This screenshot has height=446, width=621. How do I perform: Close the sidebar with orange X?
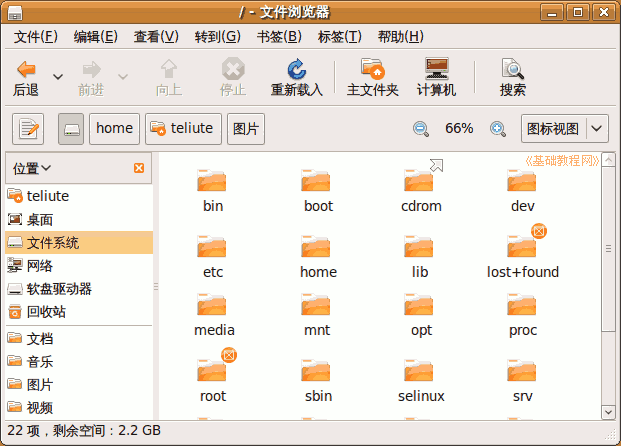point(139,168)
